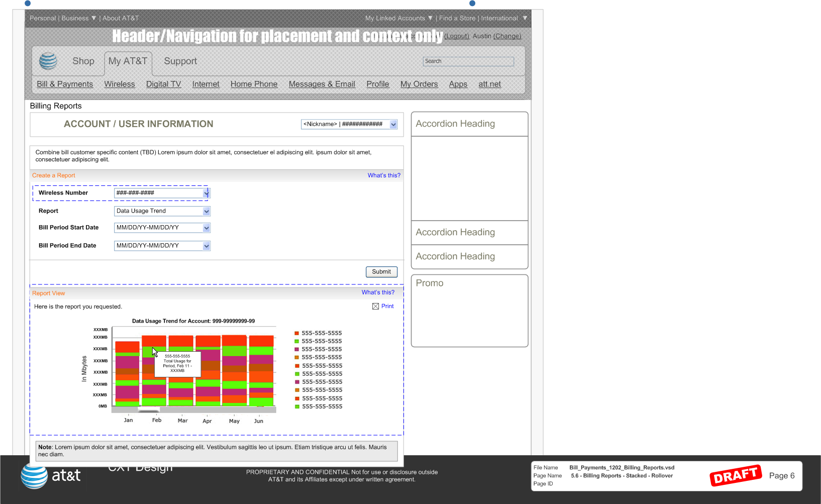The image size is (821, 504).
Task: Open Messages & Email
Action: [322, 84]
